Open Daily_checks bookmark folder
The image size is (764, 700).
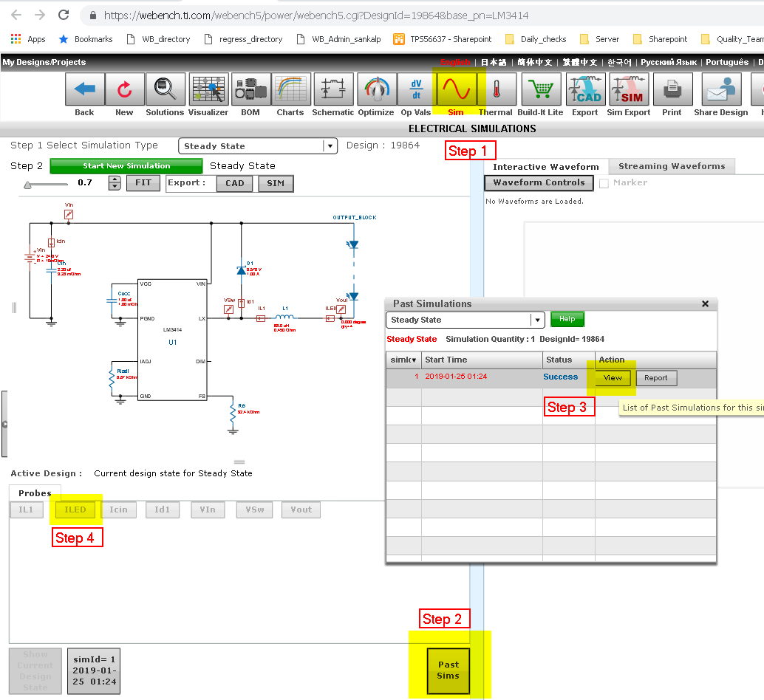(x=536, y=39)
